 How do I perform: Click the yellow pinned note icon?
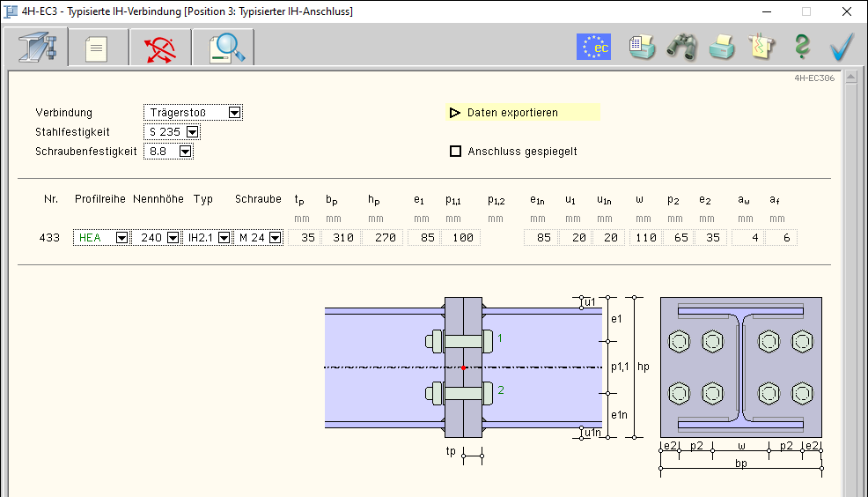(x=761, y=47)
